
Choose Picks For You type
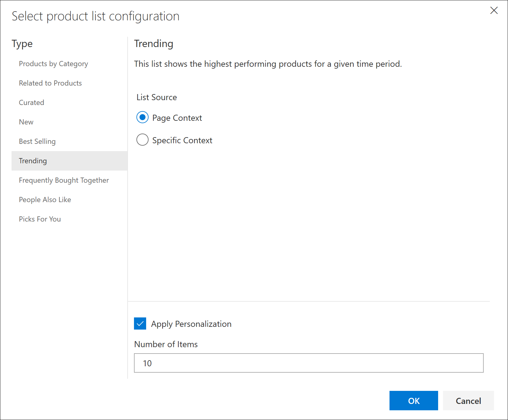[x=40, y=219]
